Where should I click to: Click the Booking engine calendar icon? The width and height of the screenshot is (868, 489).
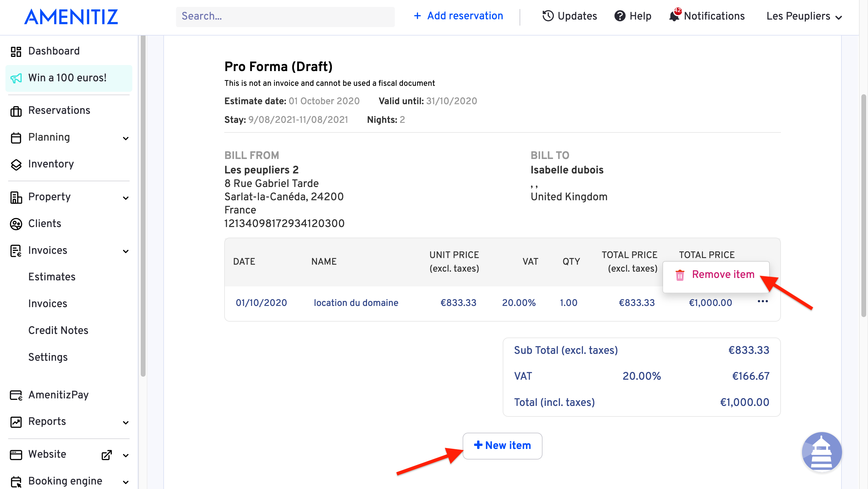coord(16,481)
